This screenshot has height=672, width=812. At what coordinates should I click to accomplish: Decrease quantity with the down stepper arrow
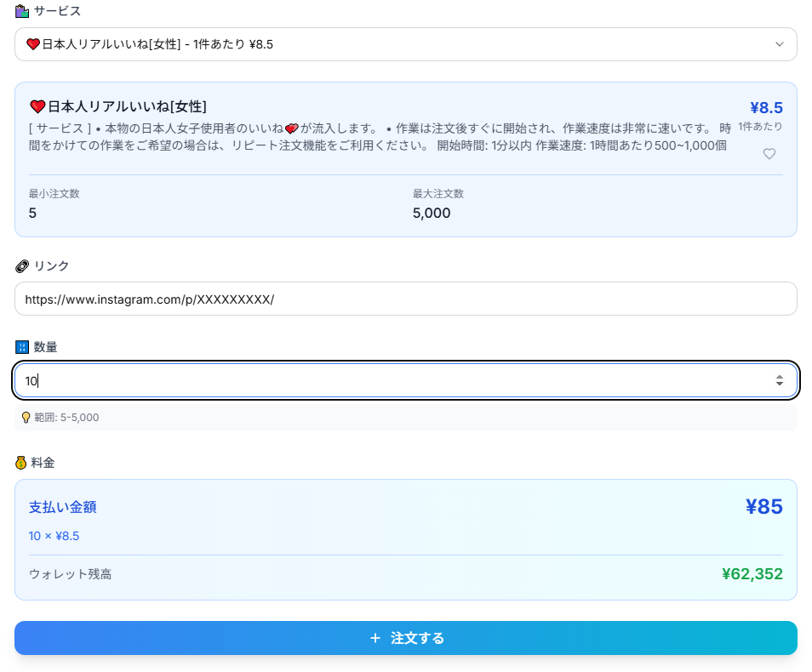(779, 384)
